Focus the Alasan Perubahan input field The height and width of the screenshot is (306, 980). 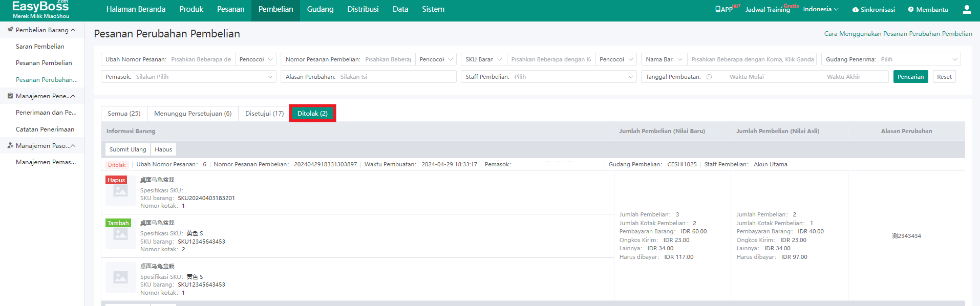pyautogui.click(x=396, y=77)
